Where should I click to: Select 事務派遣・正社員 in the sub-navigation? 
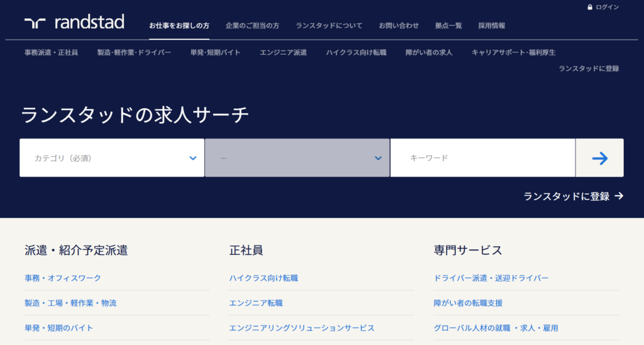[x=51, y=52]
